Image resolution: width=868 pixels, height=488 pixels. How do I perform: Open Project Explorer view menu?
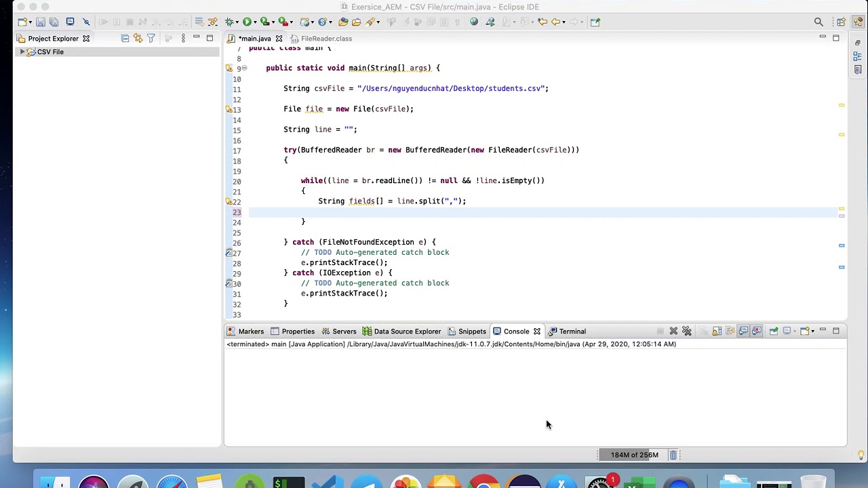pos(183,39)
